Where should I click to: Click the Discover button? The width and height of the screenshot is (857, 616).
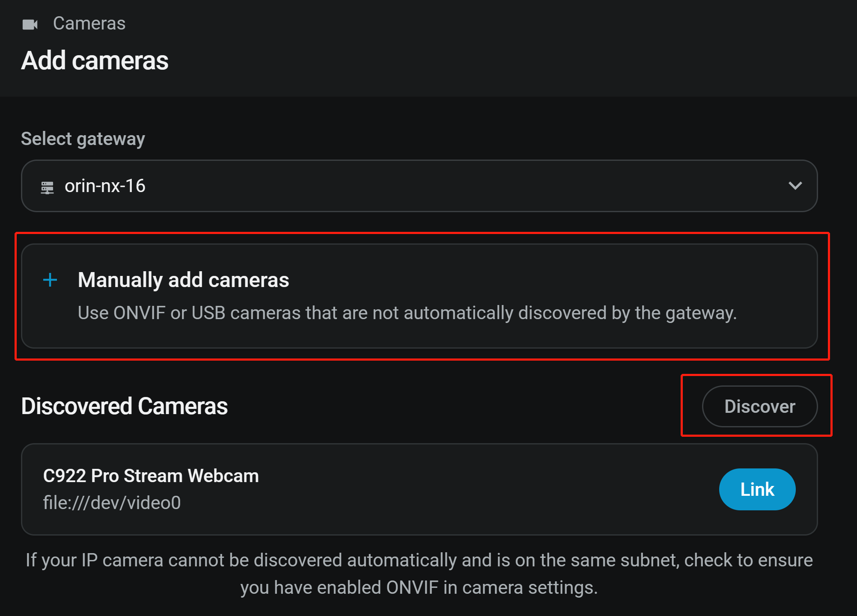click(x=760, y=406)
